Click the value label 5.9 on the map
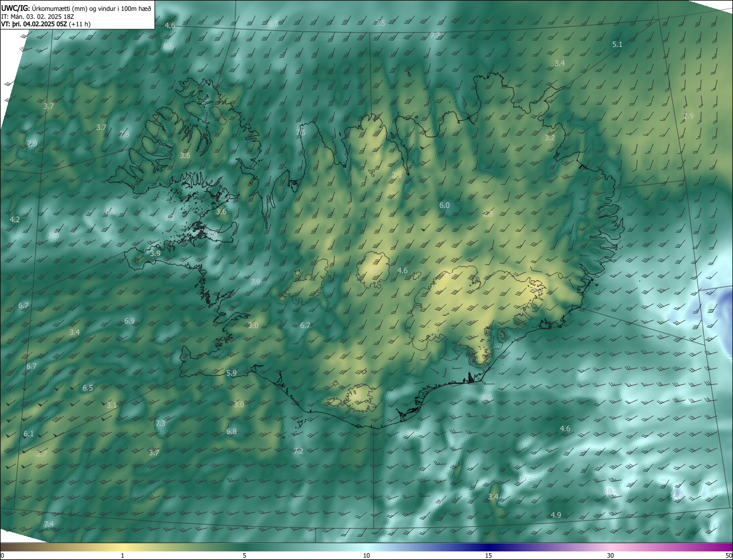Viewport: 733px width, 560px height. coord(231,373)
